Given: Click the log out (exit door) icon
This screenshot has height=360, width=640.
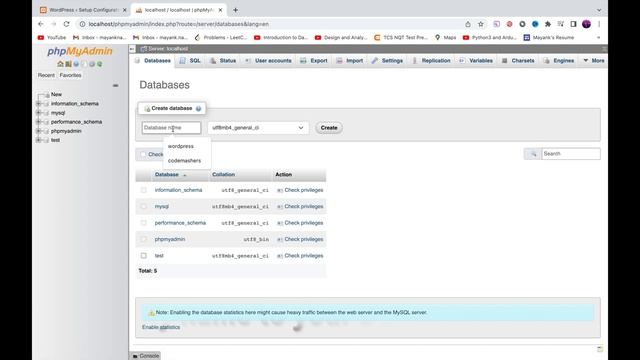Looking at the screenshot, I should 68,64.
